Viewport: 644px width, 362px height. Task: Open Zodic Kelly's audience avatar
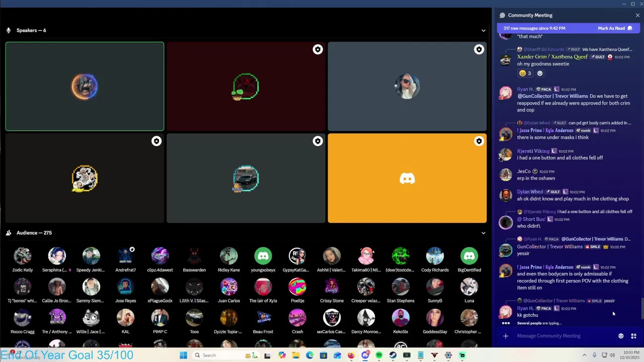pyautogui.click(x=23, y=256)
